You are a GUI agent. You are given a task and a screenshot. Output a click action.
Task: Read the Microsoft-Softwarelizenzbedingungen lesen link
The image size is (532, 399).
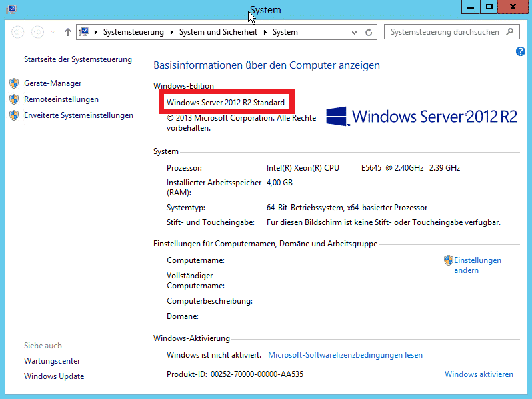click(x=345, y=355)
